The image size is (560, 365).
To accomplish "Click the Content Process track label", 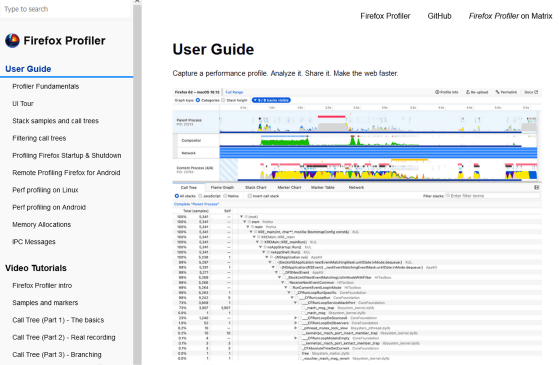I will click(195, 168).
